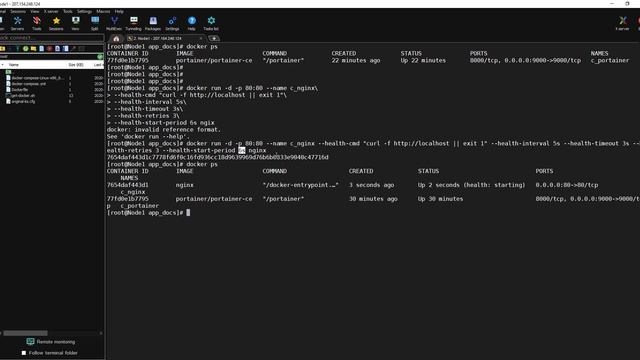640x360 pixels.
Task: Open the Help menu
Action: (x=119, y=11)
